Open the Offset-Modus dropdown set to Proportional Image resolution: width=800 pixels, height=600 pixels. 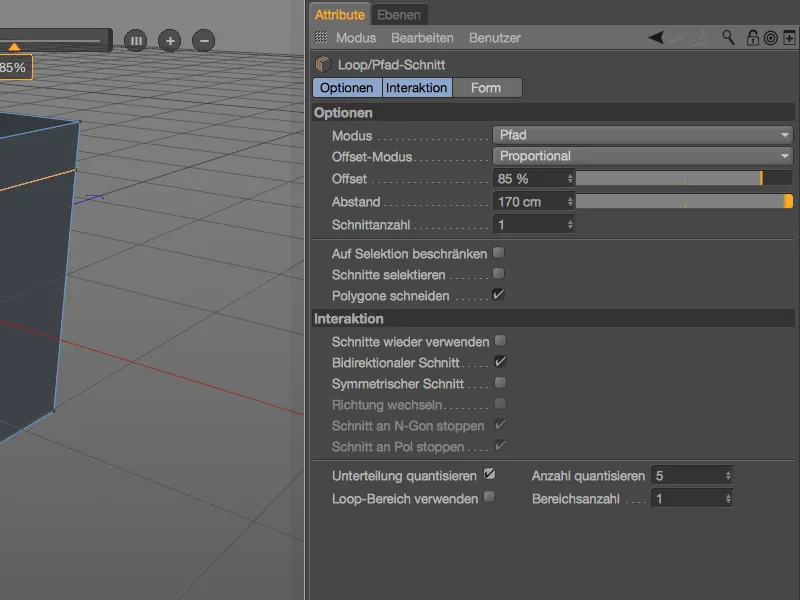click(642, 156)
